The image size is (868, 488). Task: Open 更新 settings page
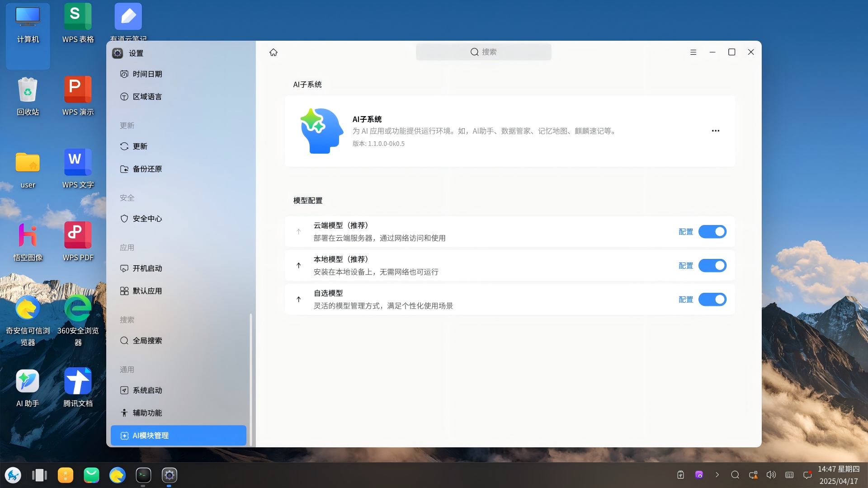[x=179, y=146]
